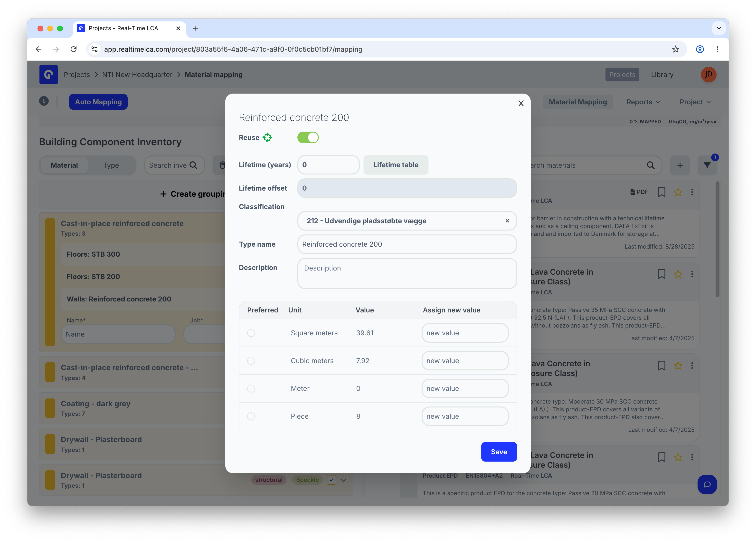Star the Passive 35 MPa concrete card
The width and height of the screenshot is (756, 542).
tap(678, 274)
